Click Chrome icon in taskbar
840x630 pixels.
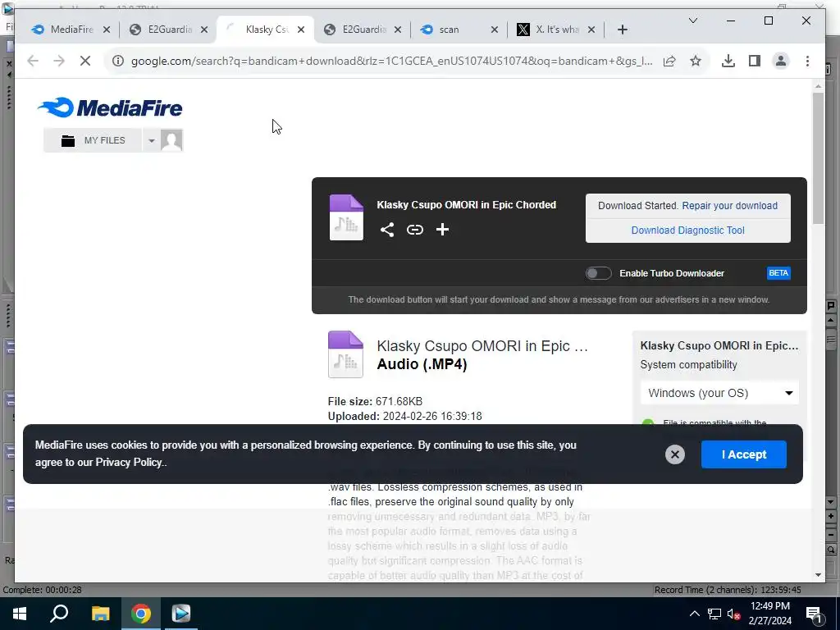141,614
